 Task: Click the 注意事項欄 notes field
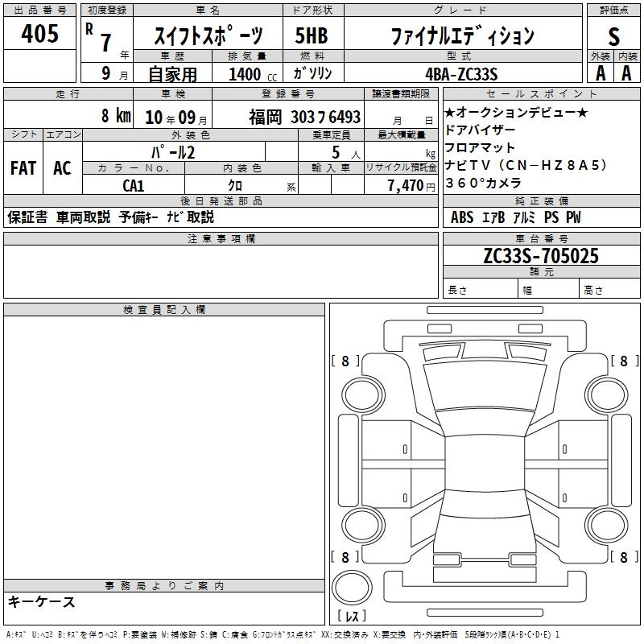tap(221, 271)
